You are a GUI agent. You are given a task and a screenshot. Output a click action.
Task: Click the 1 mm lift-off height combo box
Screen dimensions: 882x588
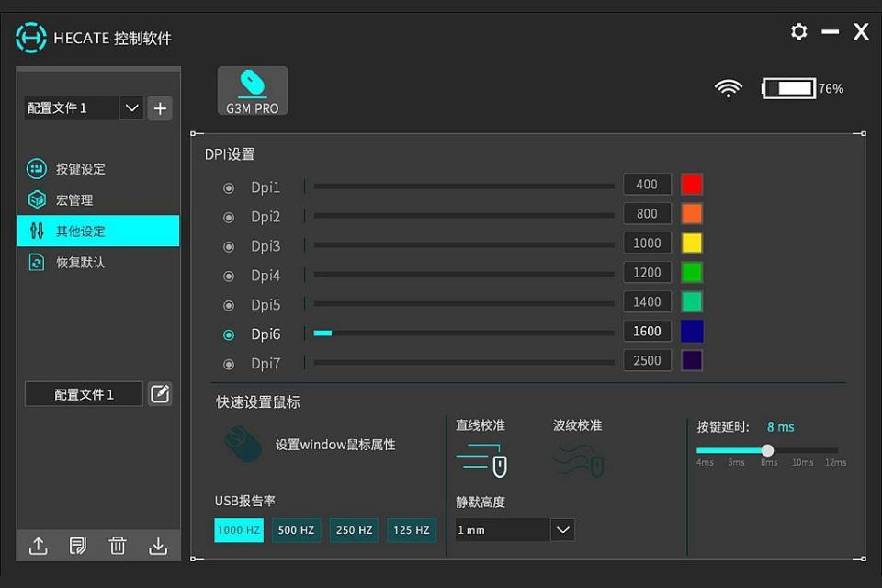[x=514, y=529]
